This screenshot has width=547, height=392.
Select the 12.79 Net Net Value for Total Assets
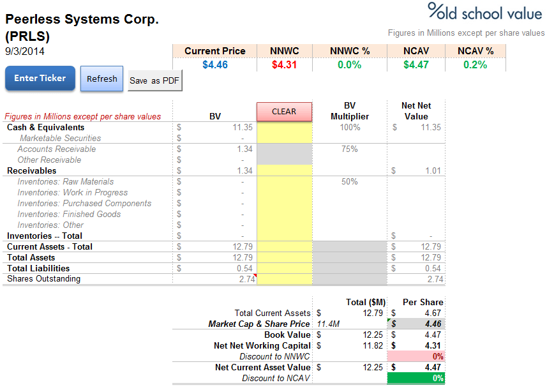(431, 258)
